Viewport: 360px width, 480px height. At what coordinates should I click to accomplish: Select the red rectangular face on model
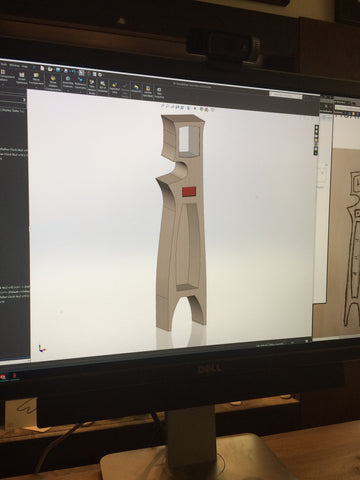(189, 192)
